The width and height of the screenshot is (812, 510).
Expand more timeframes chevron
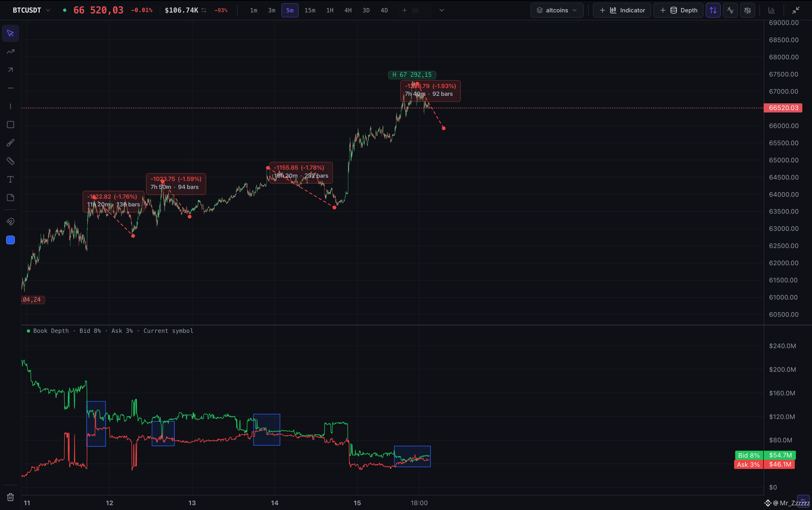click(442, 10)
